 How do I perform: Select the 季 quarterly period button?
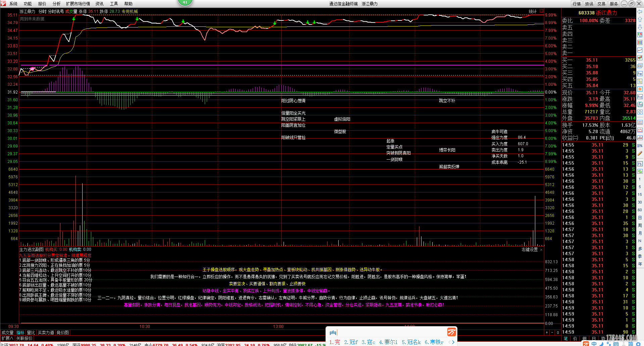coord(640,256)
